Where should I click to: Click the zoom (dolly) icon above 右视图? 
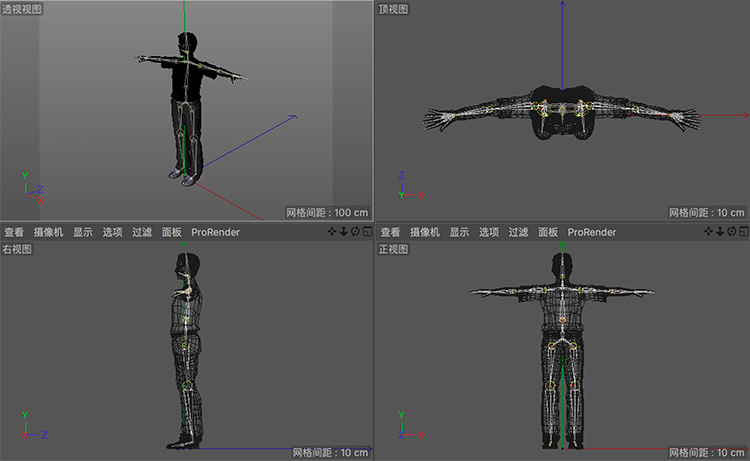(x=343, y=232)
